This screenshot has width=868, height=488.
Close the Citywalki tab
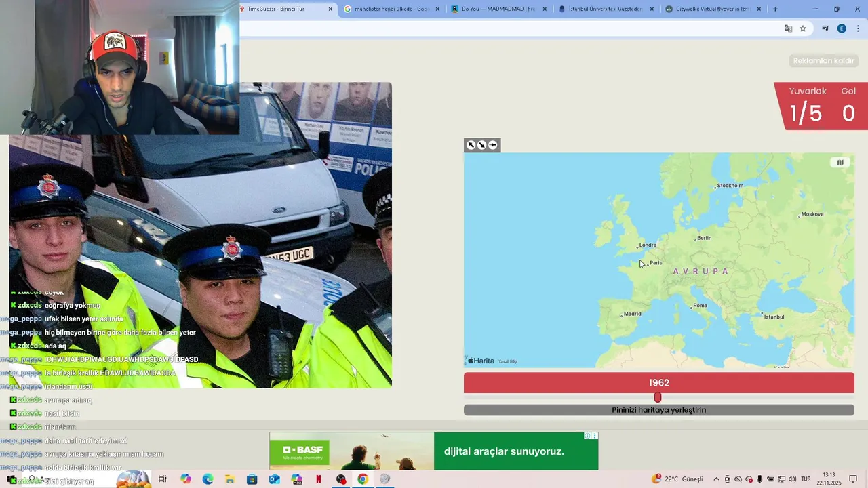(759, 9)
